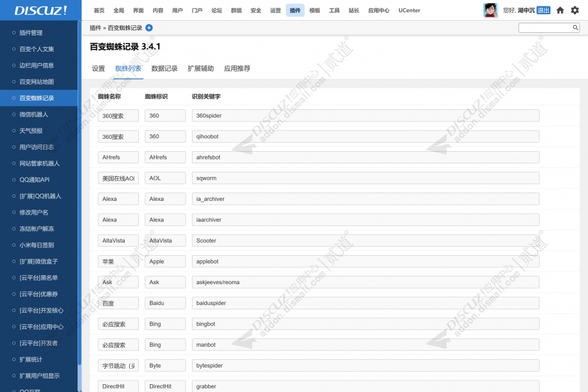
Task: Open the 论坛 top menu
Action: point(216,10)
